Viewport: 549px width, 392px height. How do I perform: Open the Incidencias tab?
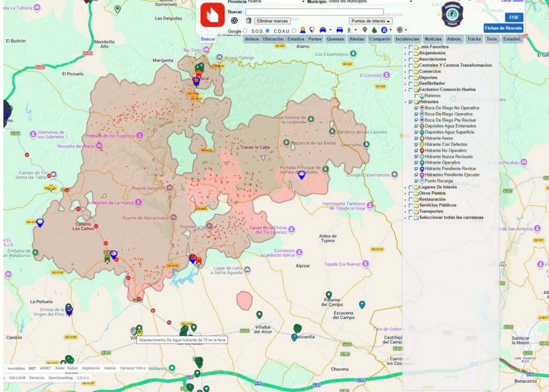[x=407, y=39]
